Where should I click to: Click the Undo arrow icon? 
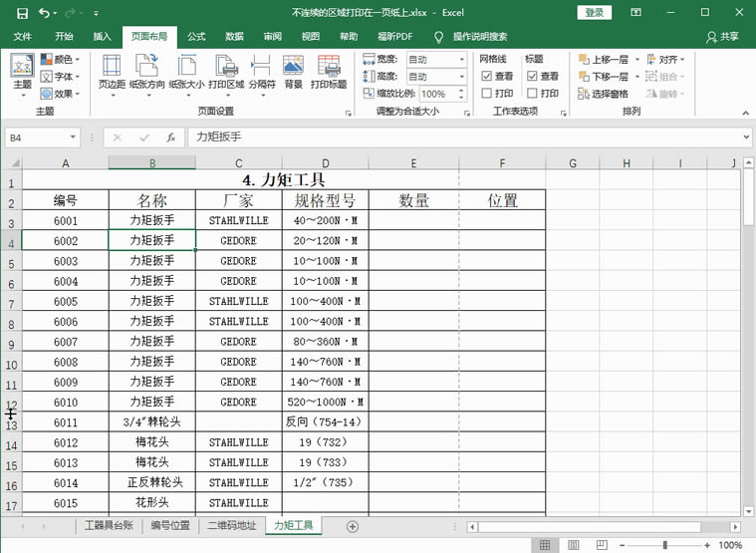point(45,13)
